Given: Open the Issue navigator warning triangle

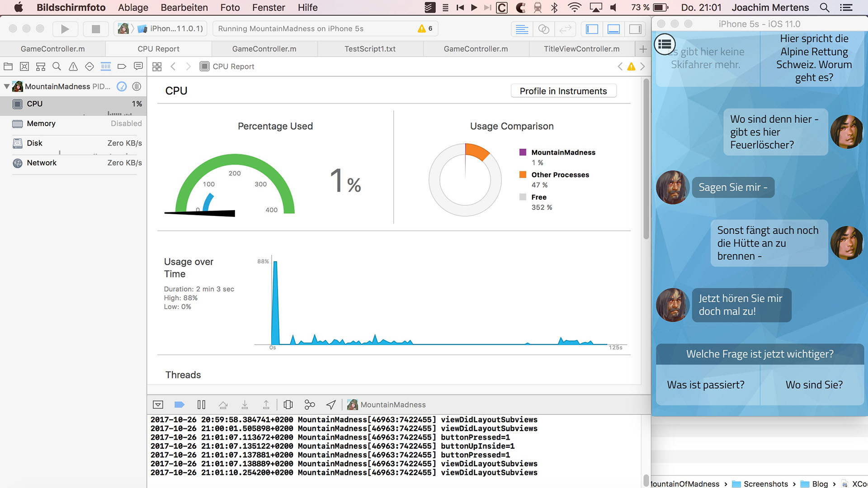Looking at the screenshot, I should (73, 67).
